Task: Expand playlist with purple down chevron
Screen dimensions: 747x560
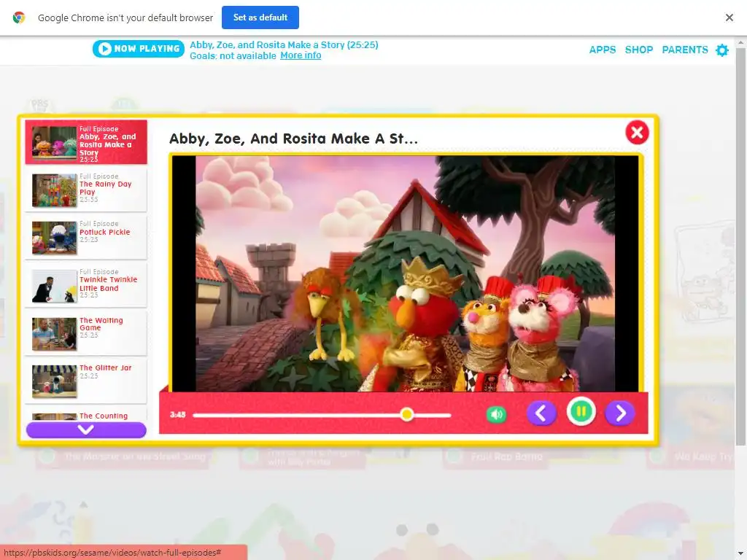Action: (x=86, y=430)
